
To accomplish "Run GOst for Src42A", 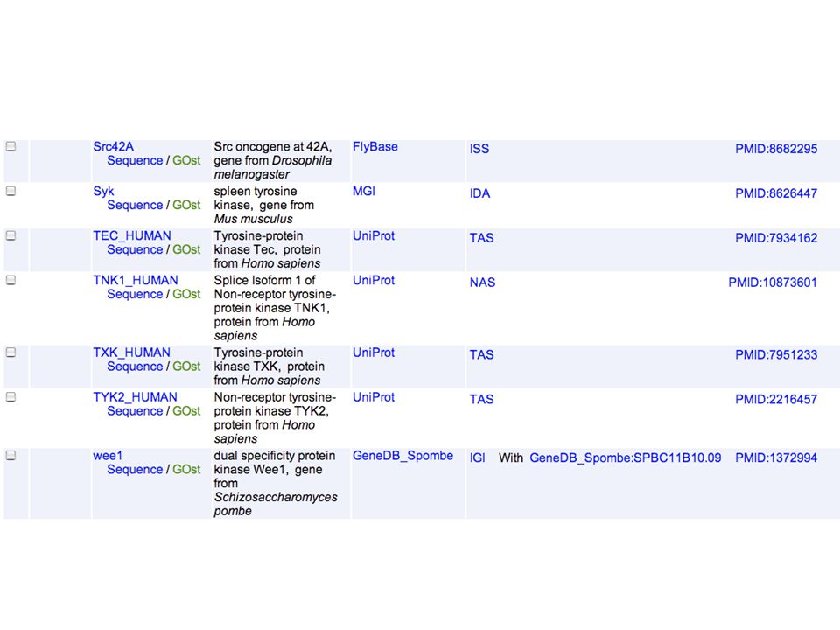I will coord(186,160).
